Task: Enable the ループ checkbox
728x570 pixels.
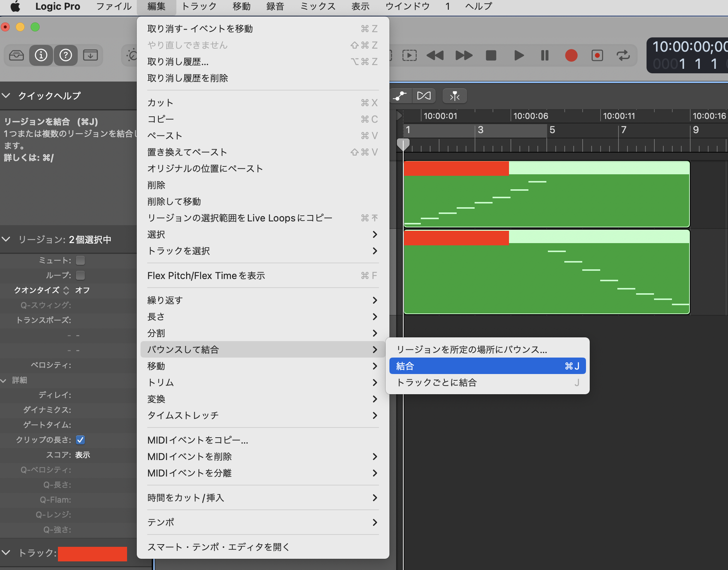Action: point(80,275)
